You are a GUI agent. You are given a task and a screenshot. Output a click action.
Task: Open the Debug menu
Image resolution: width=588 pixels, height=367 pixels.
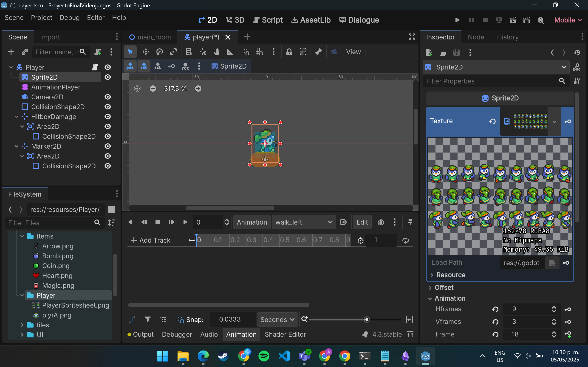tap(70, 18)
